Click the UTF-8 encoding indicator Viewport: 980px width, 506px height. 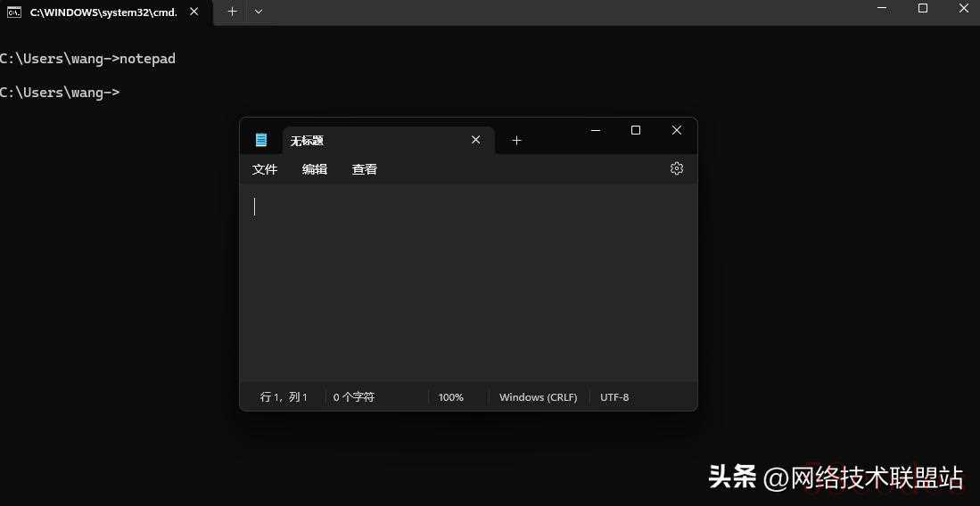point(614,397)
